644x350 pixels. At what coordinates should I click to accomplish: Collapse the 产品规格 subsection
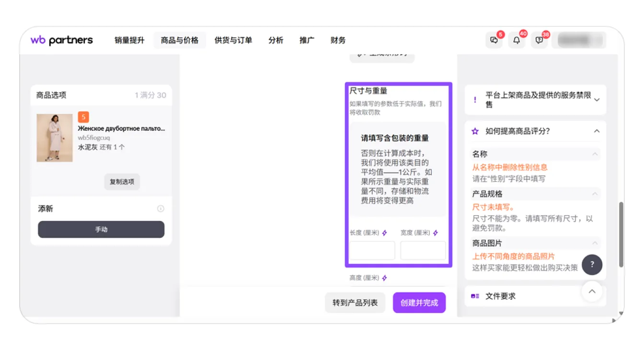[595, 194]
